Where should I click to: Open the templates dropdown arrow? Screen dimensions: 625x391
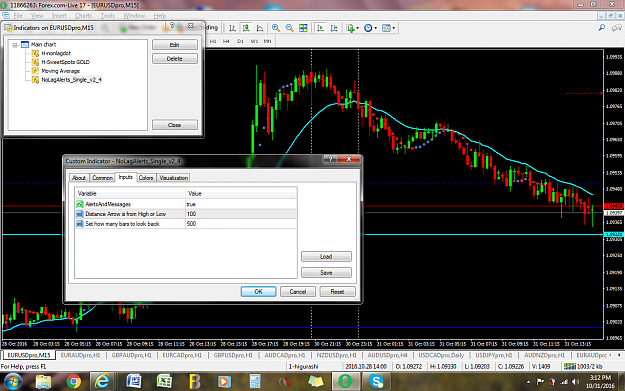pyautogui.click(x=394, y=28)
